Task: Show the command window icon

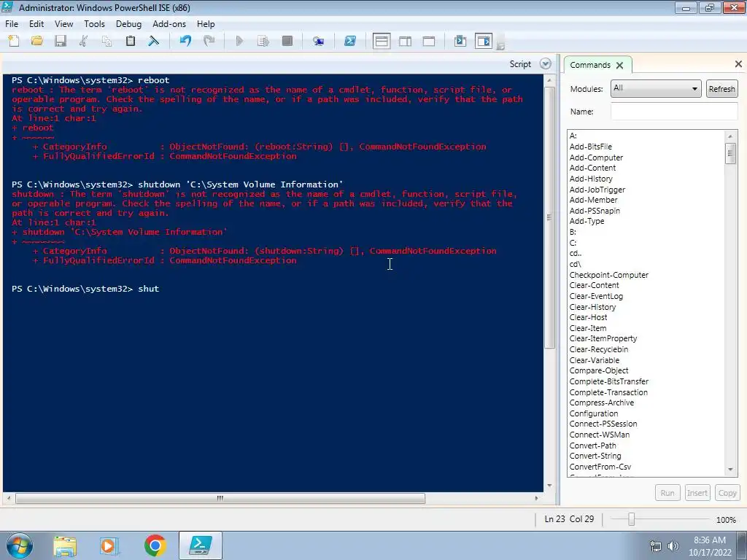Action: coord(460,41)
